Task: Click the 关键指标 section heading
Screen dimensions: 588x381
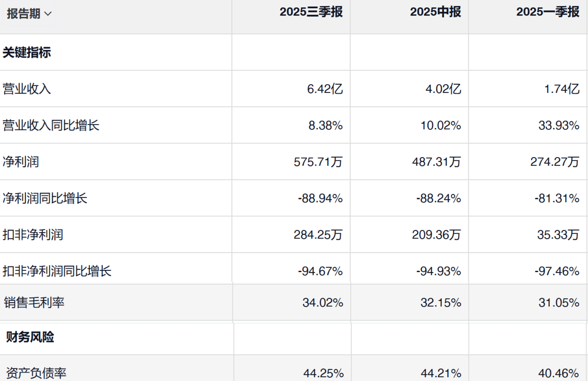Action: pyautogui.click(x=27, y=53)
